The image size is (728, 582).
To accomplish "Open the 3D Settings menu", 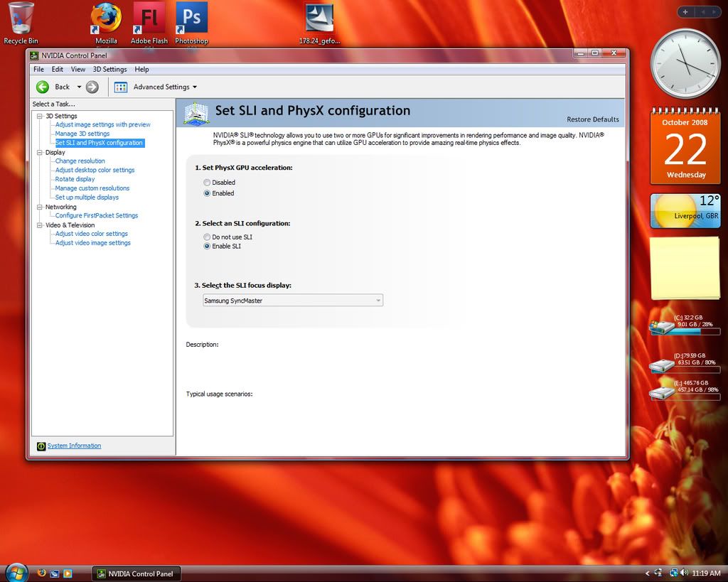I will tap(109, 70).
